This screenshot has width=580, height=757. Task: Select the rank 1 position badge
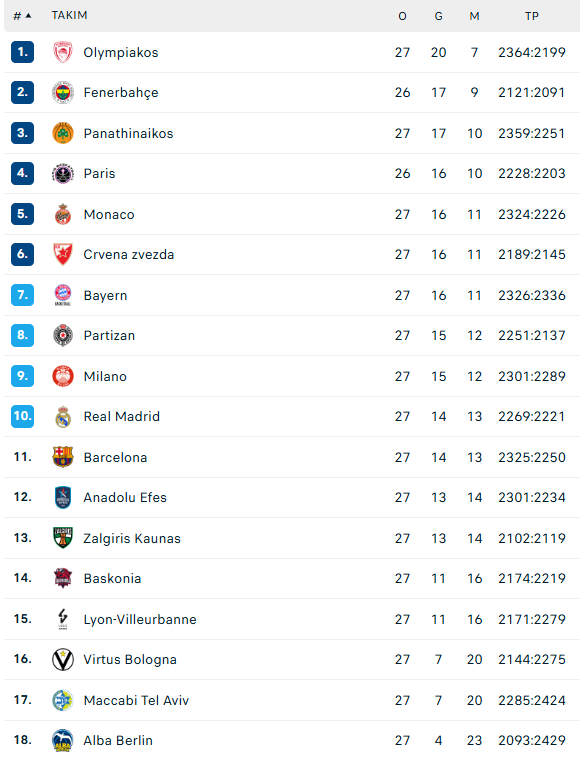click(23, 52)
